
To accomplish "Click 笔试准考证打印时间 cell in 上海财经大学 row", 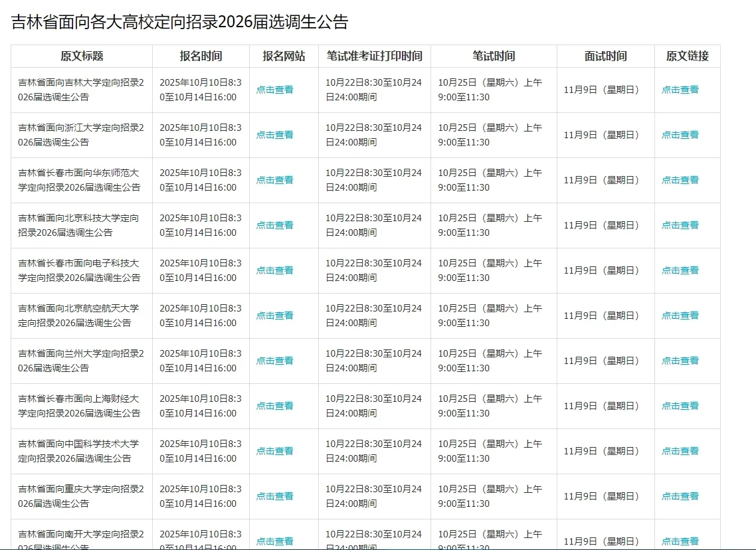I will tap(373, 406).
